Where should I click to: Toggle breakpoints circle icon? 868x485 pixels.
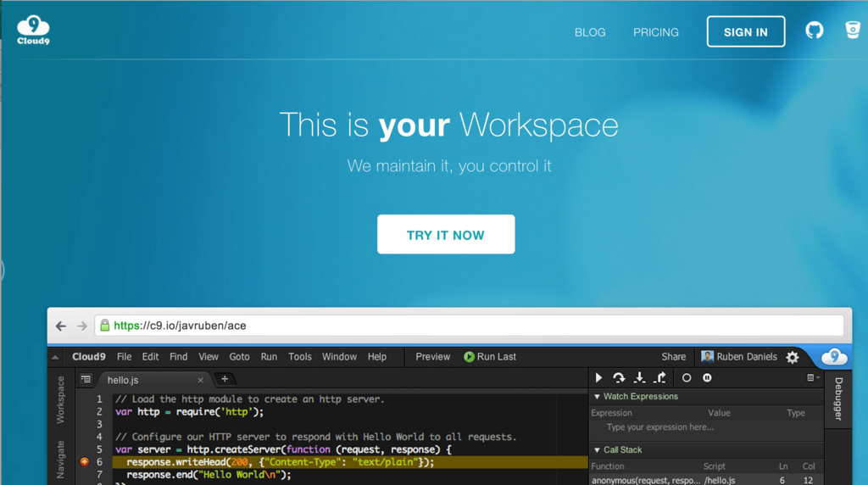[x=687, y=378]
